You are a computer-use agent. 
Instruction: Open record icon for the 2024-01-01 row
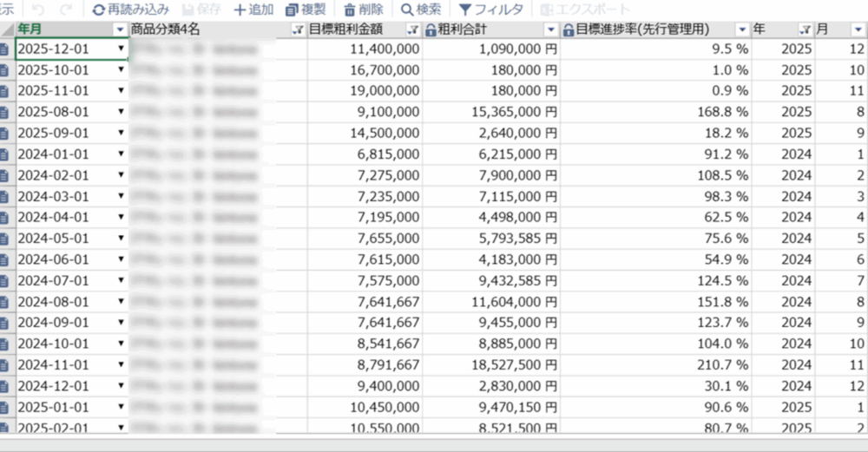(5, 154)
